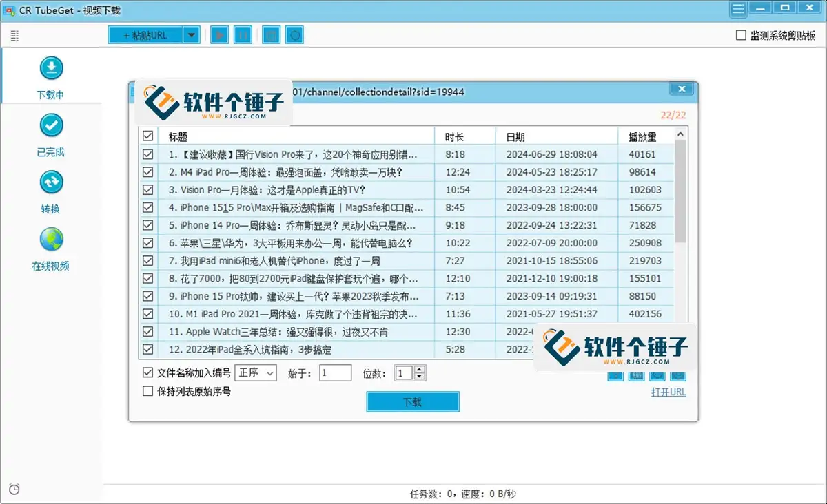This screenshot has width=827, height=504.
Task: Sort by the 播放量 column header
Action: click(x=646, y=136)
